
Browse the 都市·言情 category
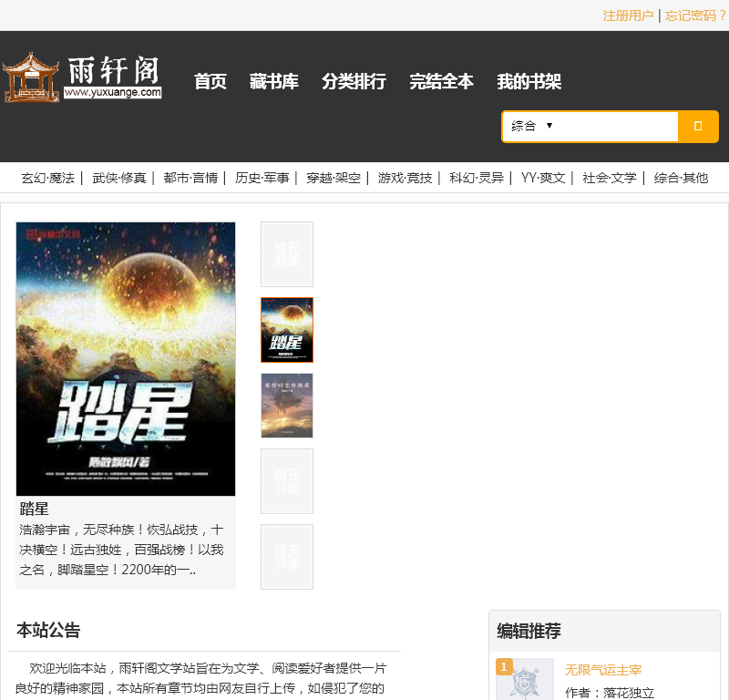tap(190, 178)
